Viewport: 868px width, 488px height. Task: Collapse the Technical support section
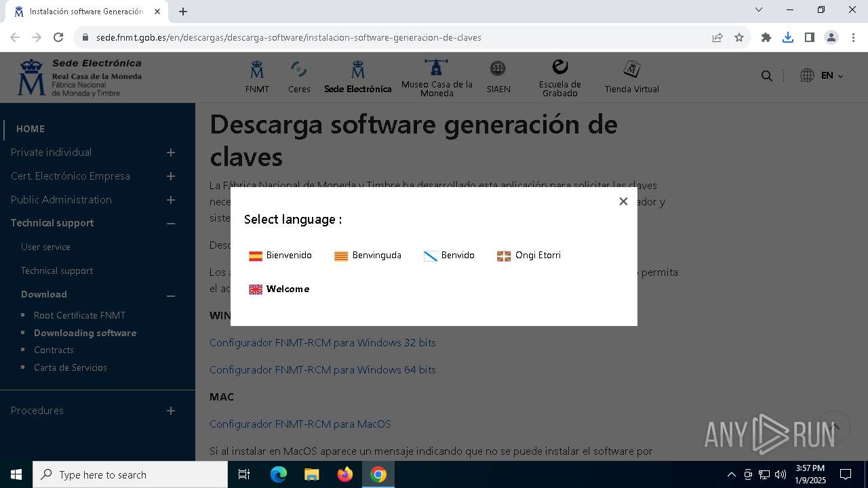pos(171,223)
